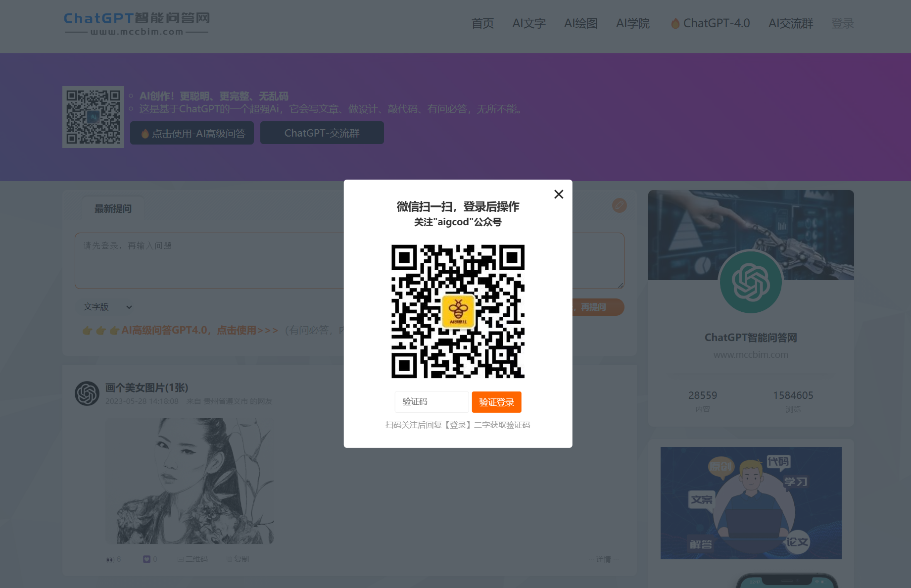Click the orange 验证登录 button

tap(496, 402)
